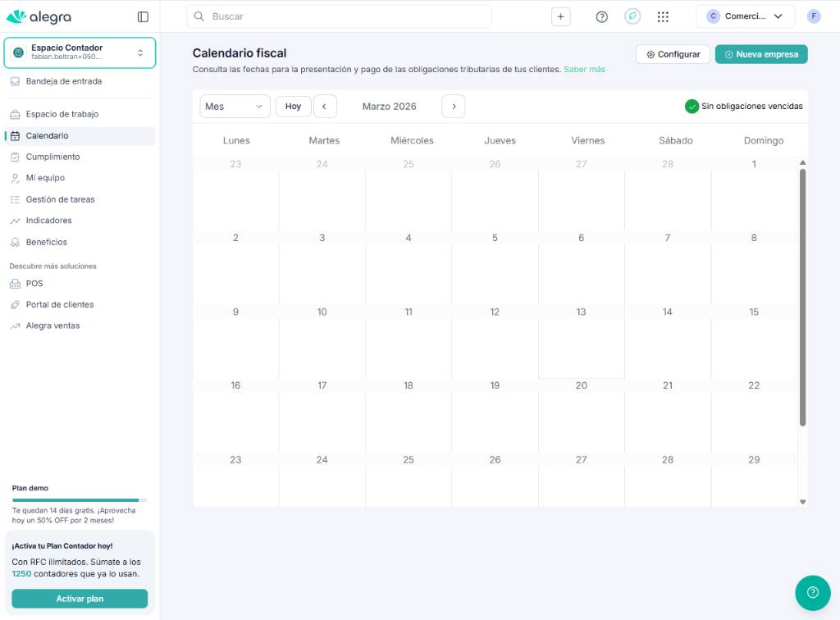Click the Alegra logo

[39, 16]
